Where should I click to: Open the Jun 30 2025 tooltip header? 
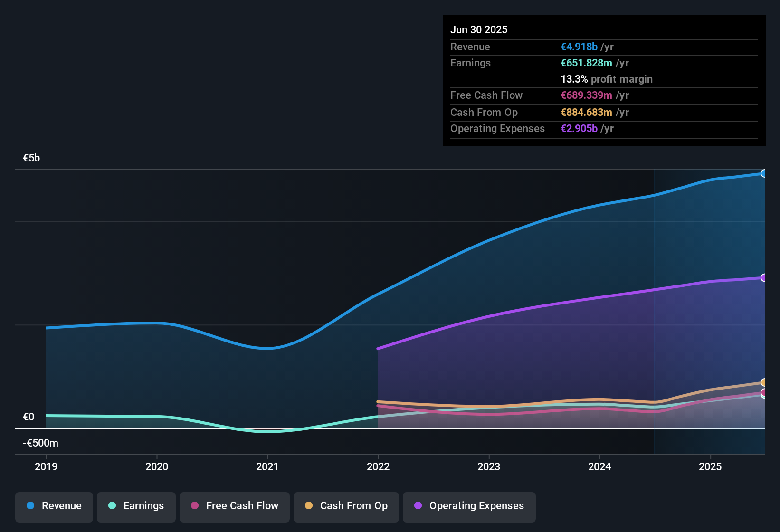(x=479, y=29)
